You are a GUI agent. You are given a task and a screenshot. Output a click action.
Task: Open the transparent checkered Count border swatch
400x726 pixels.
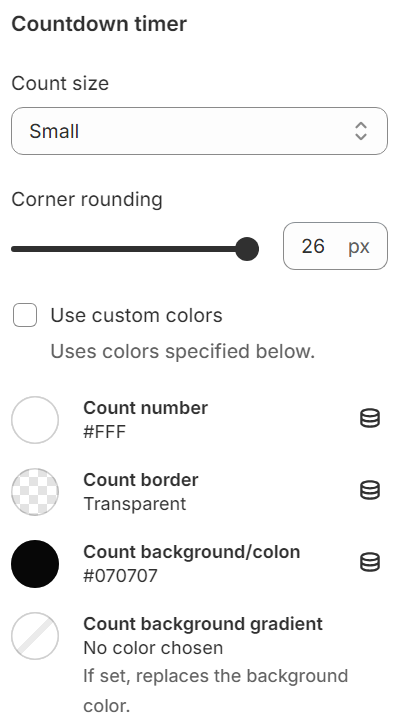pos(35,492)
